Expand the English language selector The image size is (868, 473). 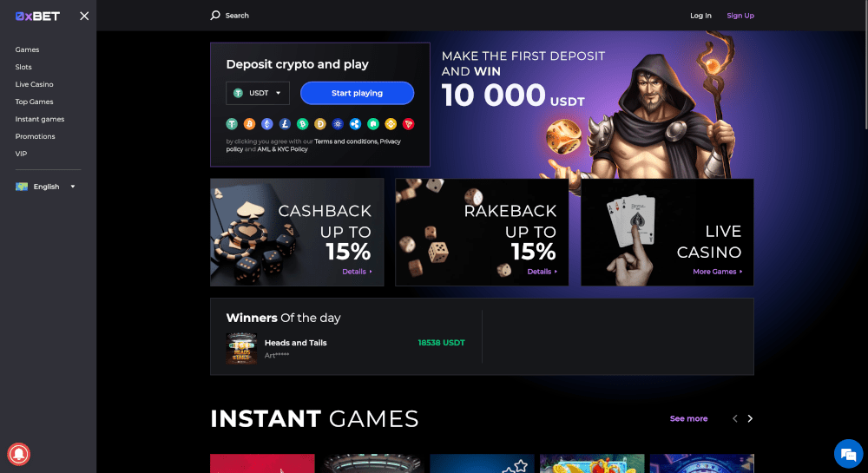point(45,187)
